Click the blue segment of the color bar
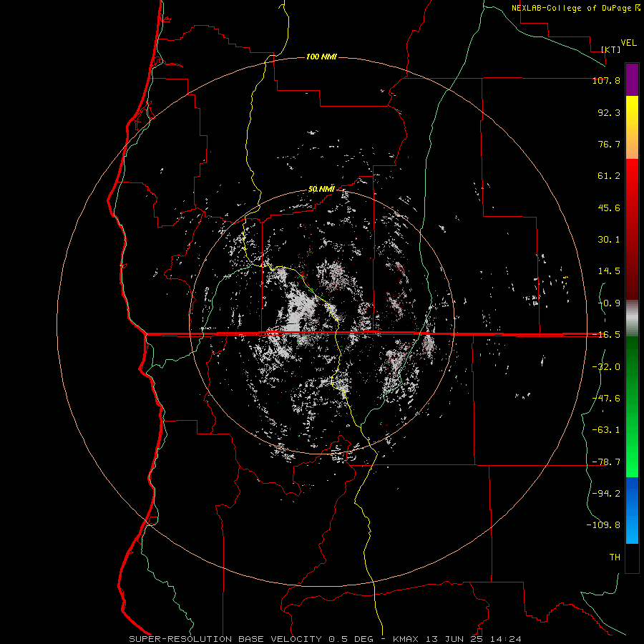Viewport: 644px width, 644px height. tap(632, 510)
